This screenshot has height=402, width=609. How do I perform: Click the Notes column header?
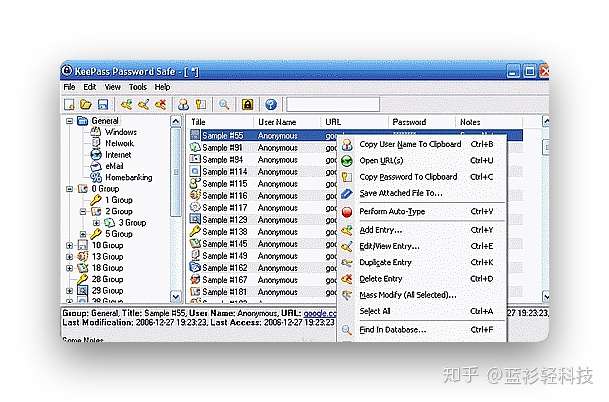(489, 122)
